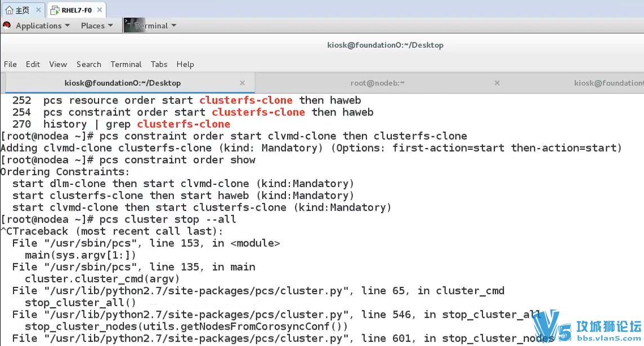Screen dimensions: 644x346
Task: Open the File menu
Action: pos(10,64)
